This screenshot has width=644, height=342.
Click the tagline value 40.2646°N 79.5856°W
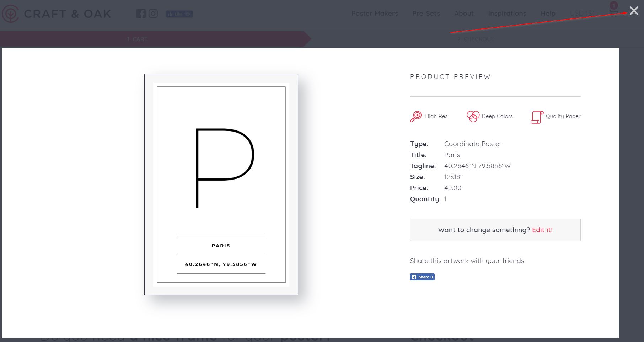(477, 166)
